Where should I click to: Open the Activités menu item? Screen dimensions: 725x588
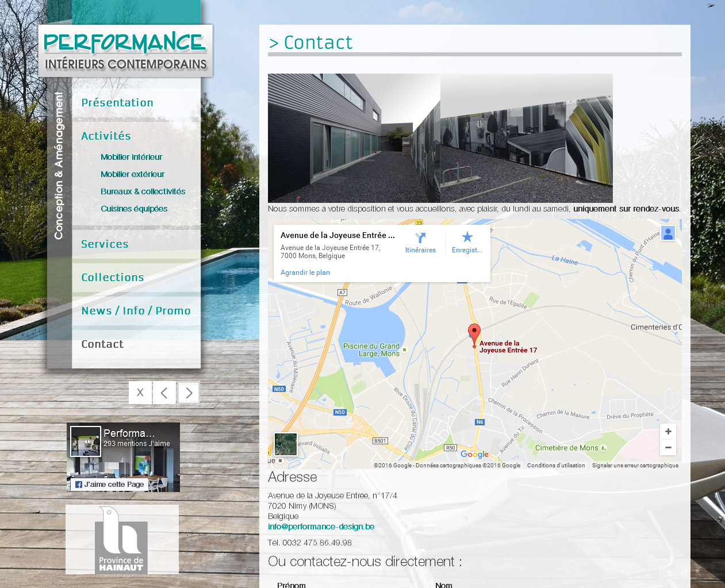click(x=106, y=136)
